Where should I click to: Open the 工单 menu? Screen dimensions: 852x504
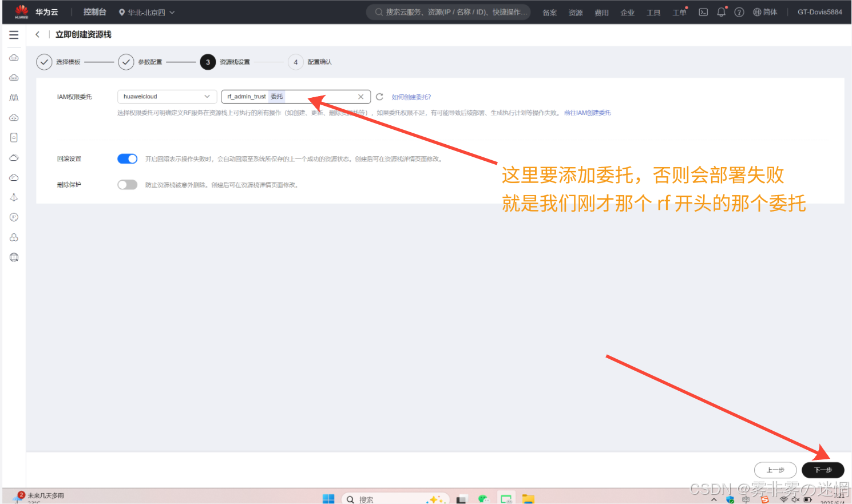coord(679,13)
